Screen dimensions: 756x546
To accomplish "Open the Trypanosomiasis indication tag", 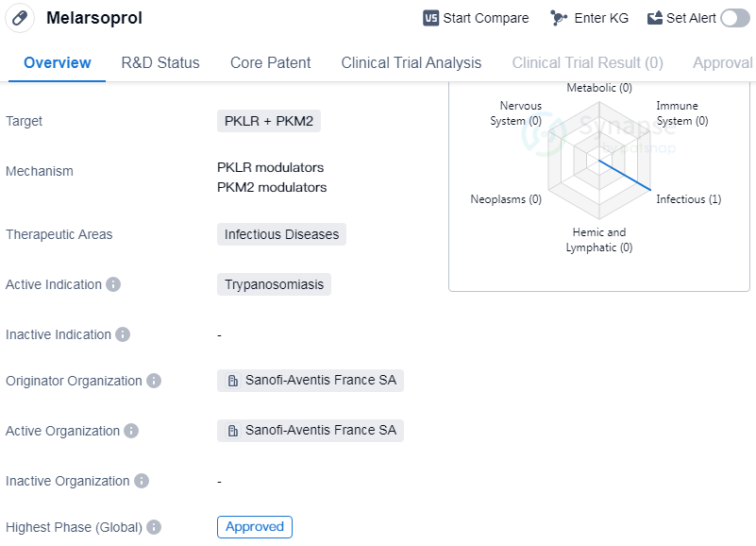I will tap(274, 284).
